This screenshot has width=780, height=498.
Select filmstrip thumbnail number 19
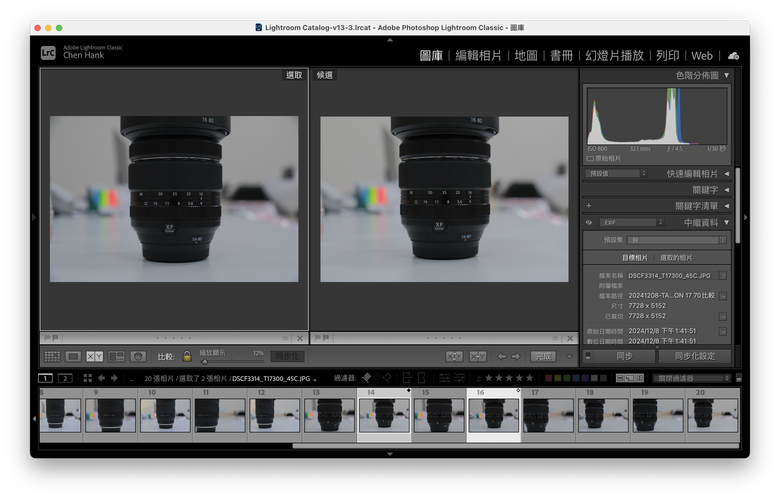point(658,415)
